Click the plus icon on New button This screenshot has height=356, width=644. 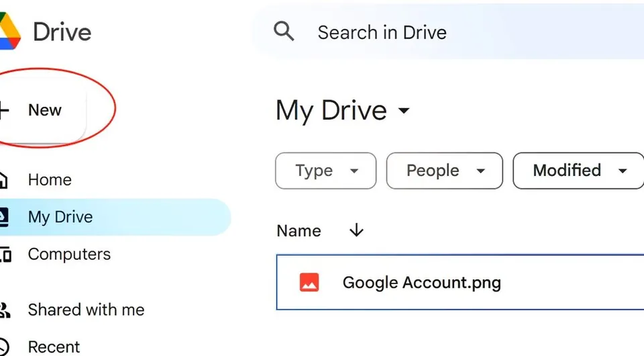4,110
